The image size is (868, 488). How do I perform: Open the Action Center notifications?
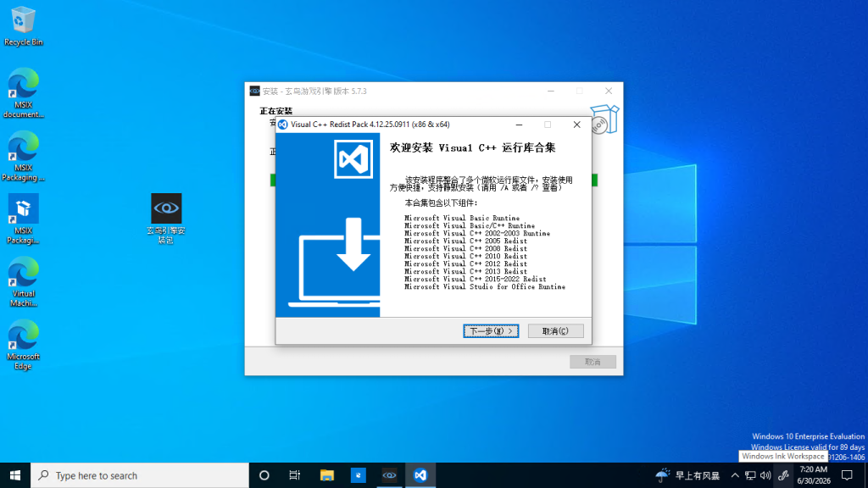click(847, 475)
